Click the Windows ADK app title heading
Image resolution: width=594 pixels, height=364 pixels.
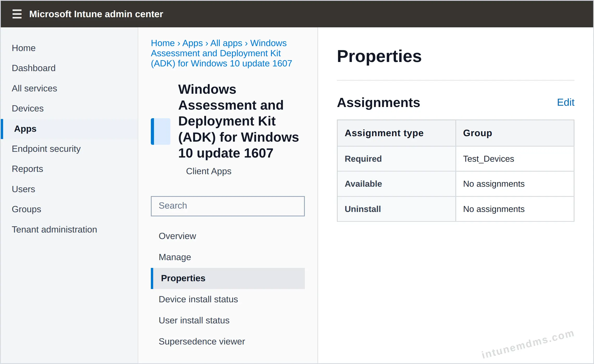[238, 121]
